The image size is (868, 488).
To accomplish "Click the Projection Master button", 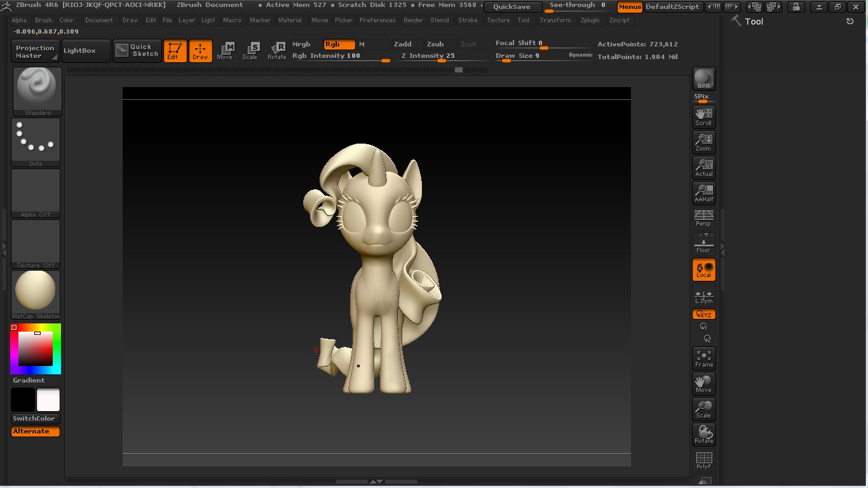I will [x=36, y=51].
